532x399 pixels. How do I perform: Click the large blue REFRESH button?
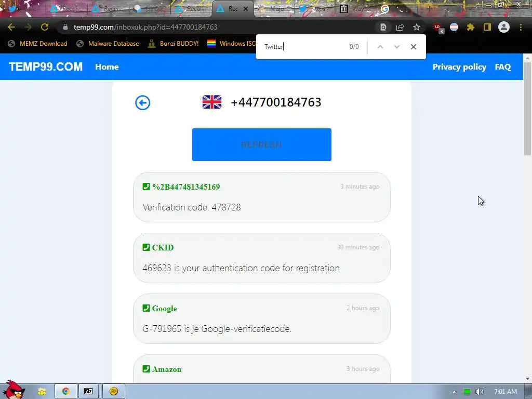tap(262, 144)
